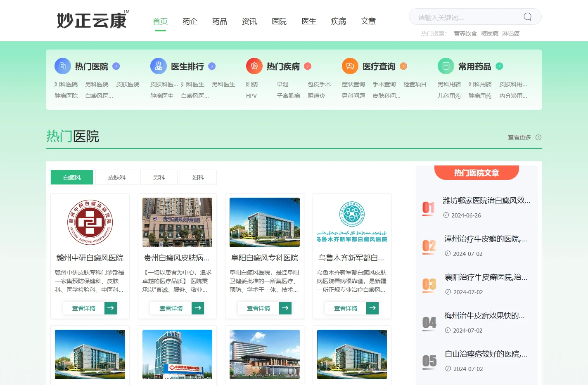Click the 赣州中研白癜风医院 title text
This screenshot has height=385, width=588.
pyautogui.click(x=90, y=258)
